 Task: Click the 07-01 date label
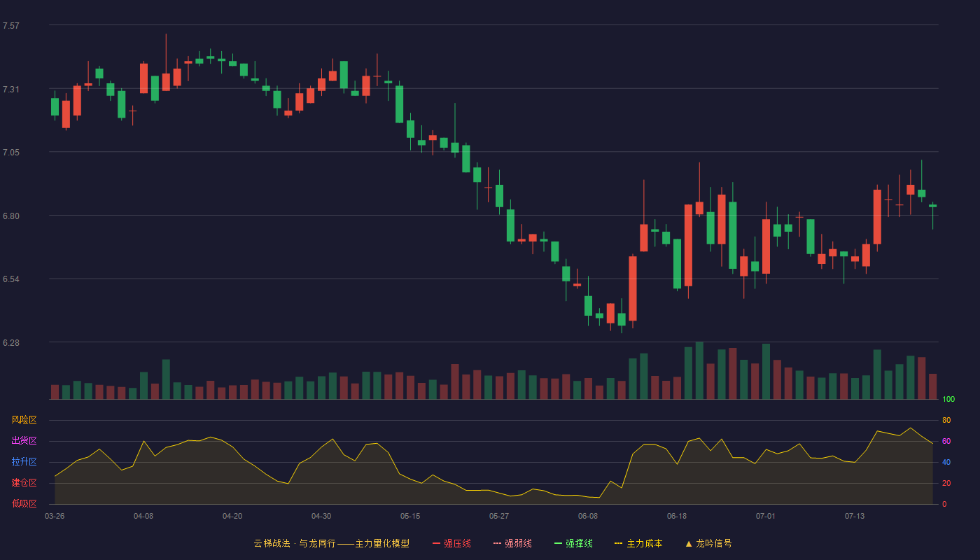point(766,516)
